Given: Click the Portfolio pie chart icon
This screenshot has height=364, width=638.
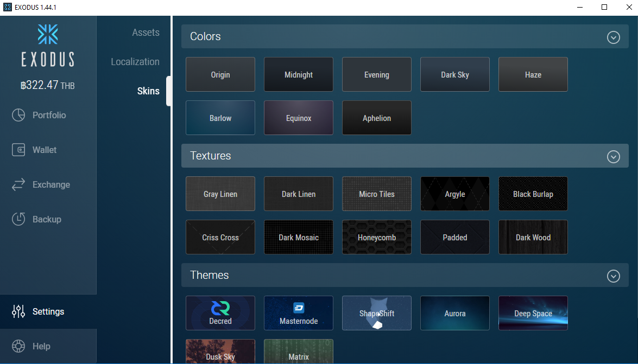Looking at the screenshot, I should 18,115.
